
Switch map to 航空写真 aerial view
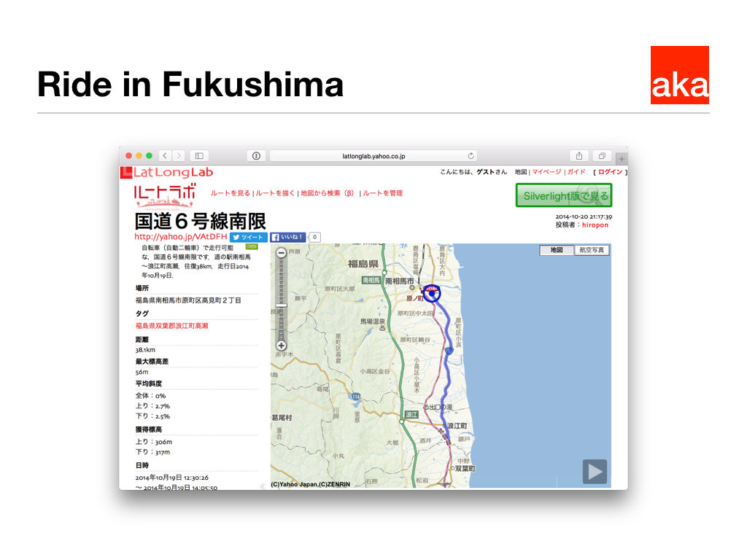click(x=592, y=250)
